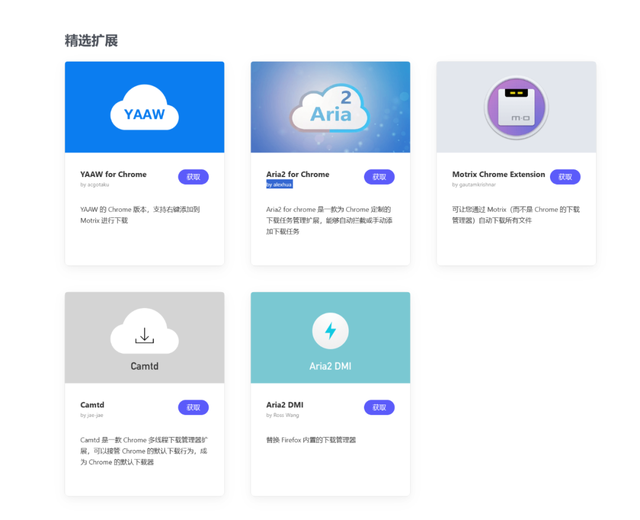Click the Motrix Chrome Extension description
640x520 pixels.
(516, 215)
